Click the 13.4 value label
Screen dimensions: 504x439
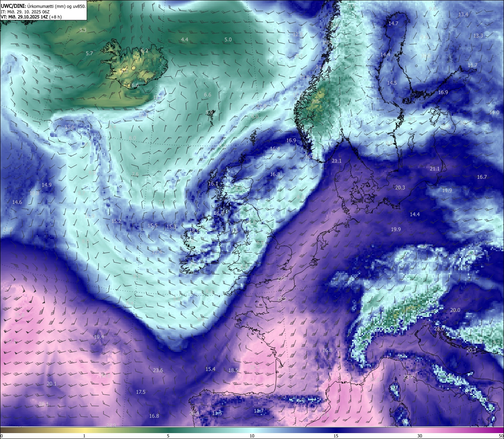click(463, 15)
